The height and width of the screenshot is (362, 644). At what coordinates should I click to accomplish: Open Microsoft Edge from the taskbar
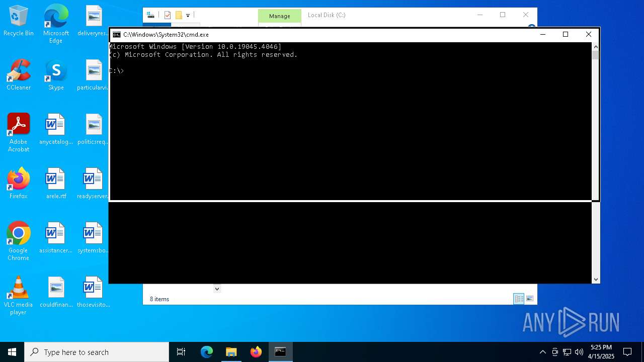[x=207, y=352]
